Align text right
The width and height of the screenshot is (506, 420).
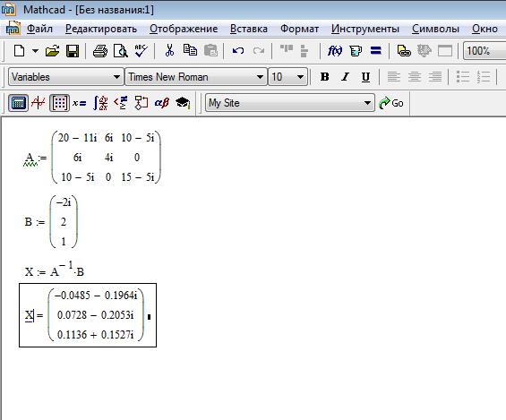(435, 77)
